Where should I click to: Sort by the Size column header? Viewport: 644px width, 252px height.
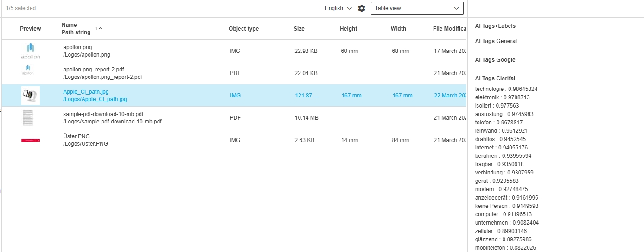(299, 29)
